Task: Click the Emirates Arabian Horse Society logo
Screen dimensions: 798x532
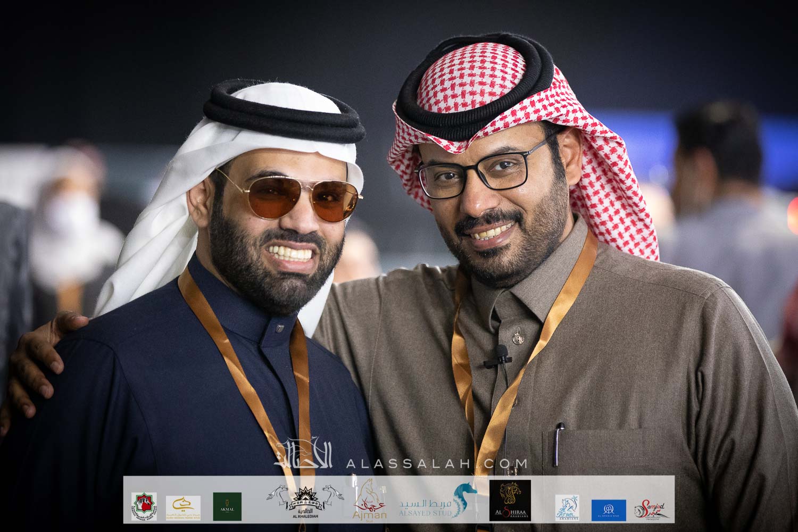Action: point(144,506)
